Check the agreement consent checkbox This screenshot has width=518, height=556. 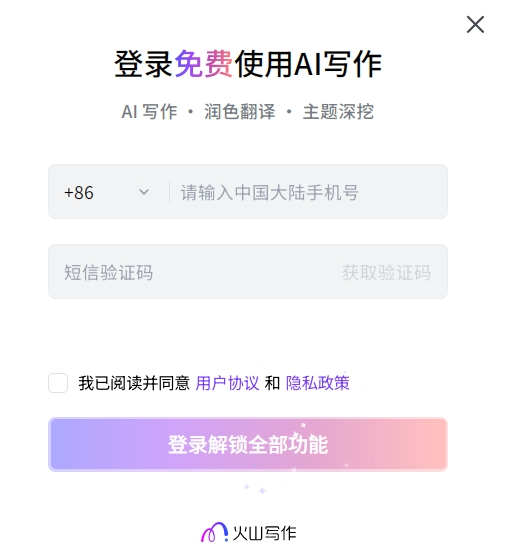(58, 383)
